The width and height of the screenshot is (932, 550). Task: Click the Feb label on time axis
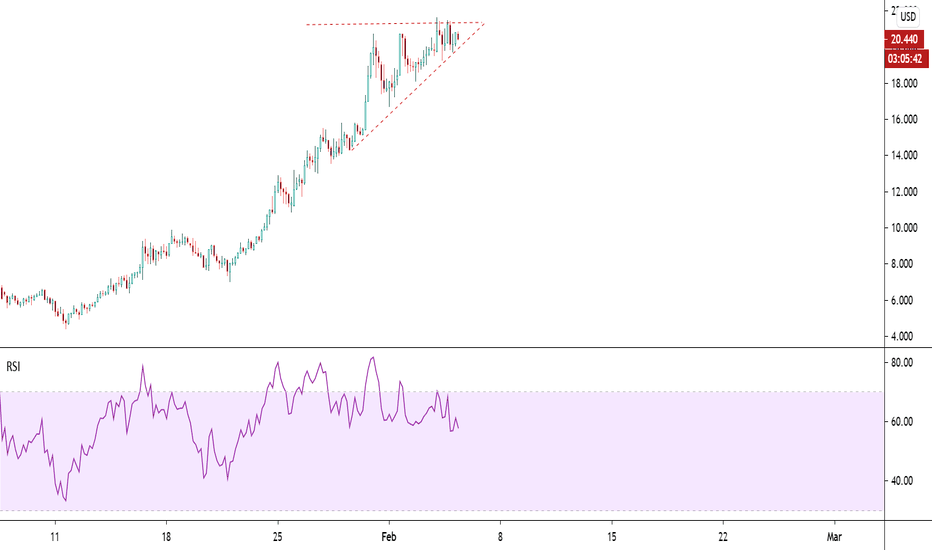point(389,537)
